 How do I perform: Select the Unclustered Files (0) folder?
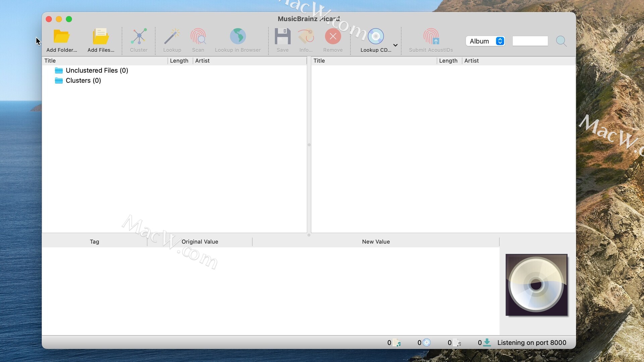click(x=97, y=70)
